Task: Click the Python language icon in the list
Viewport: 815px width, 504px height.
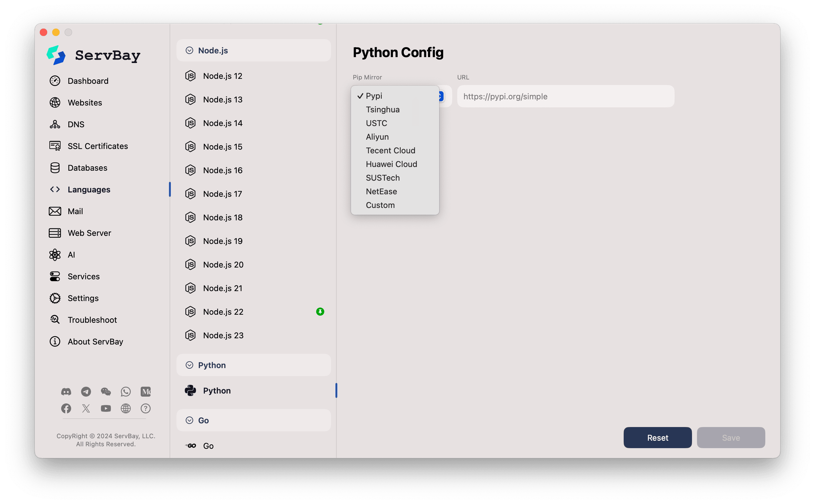Action: coord(190,390)
